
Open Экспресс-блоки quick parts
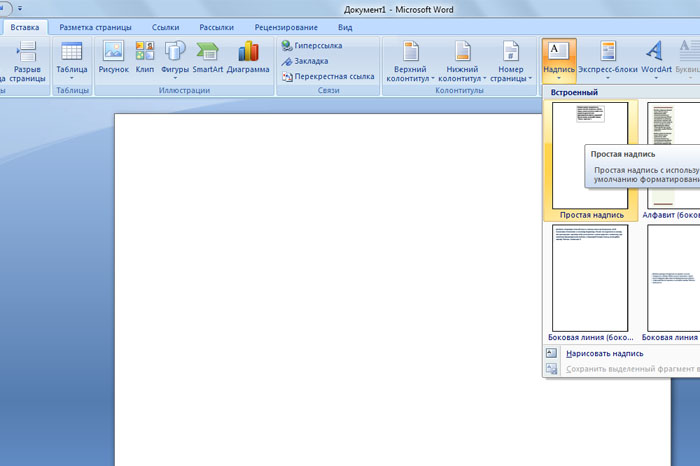pos(608,61)
